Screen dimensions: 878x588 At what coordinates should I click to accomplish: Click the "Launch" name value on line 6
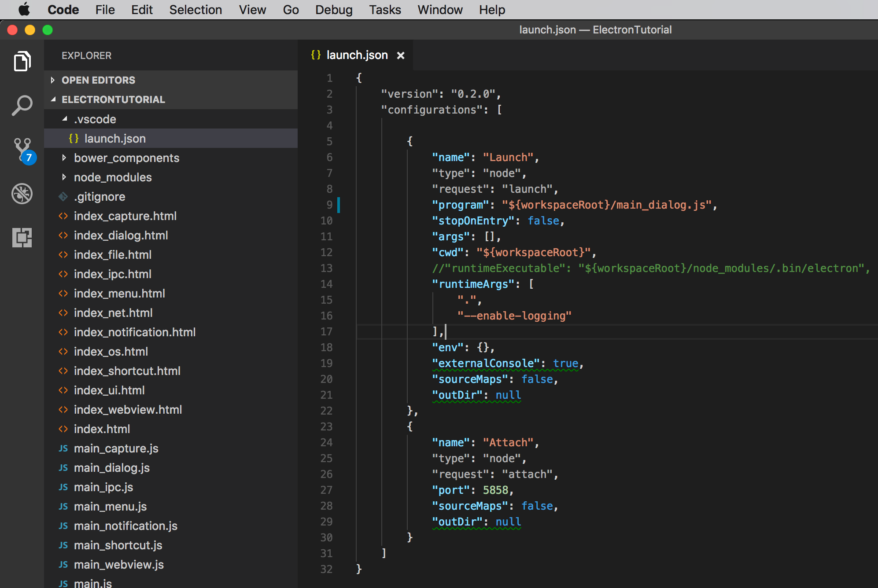(508, 158)
